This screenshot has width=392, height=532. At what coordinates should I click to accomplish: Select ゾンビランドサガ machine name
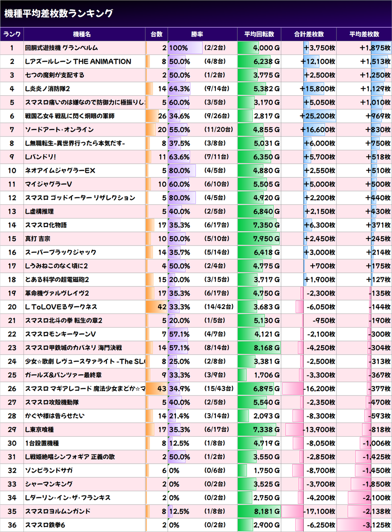(x=49, y=470)
